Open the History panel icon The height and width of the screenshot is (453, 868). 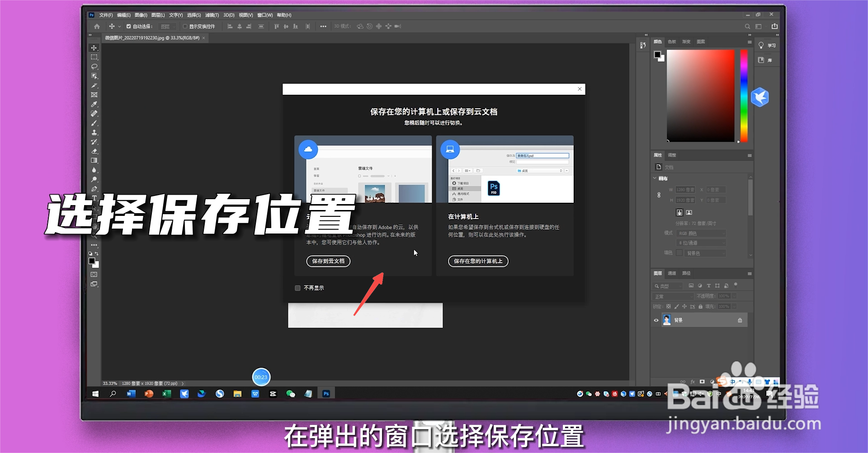[643, 45]
